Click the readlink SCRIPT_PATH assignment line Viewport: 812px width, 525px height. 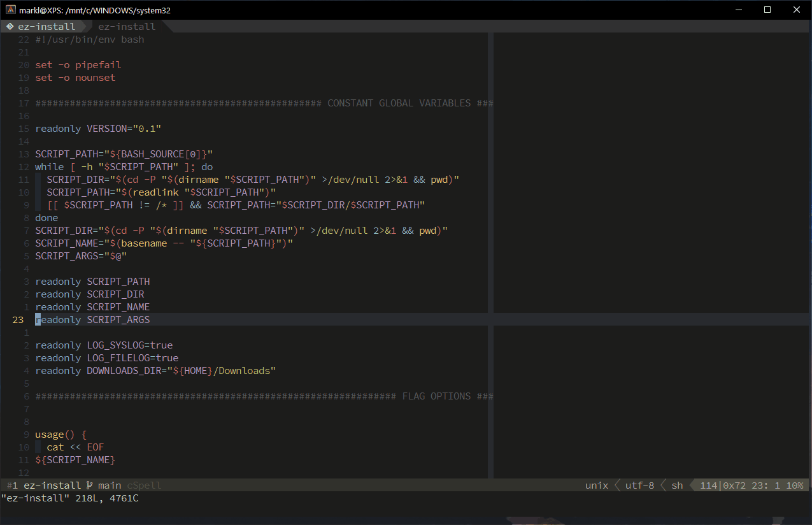(161, 192)
